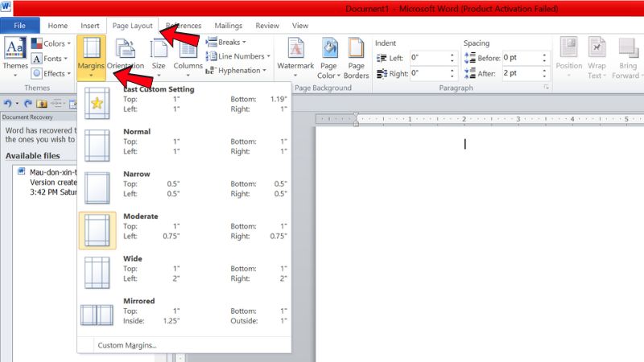Image resolution: width=644 pixels, height=362 pixels.
Task: Open the Watermark gallery
Action: 295,57
